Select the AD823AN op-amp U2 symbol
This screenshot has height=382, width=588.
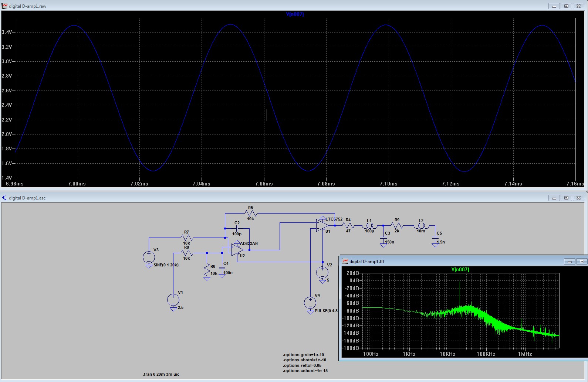coord(237,250)
